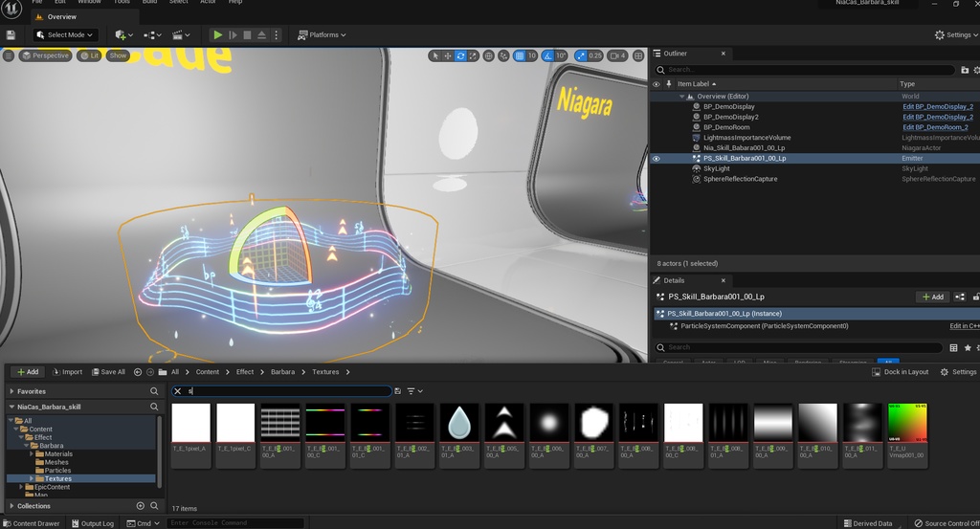This screenshot has width=980, height=529.
Task: Click the Import button in Content Browser
Action: (x=67, y=372)
